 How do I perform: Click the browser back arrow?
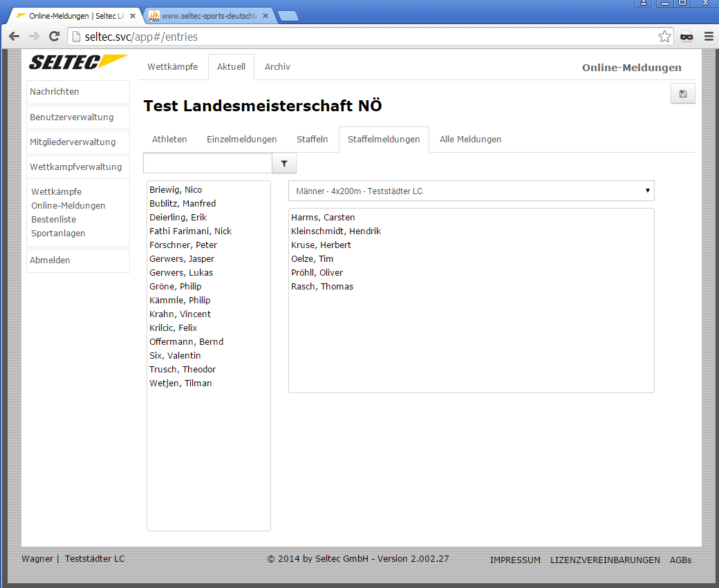pos(14,37)
